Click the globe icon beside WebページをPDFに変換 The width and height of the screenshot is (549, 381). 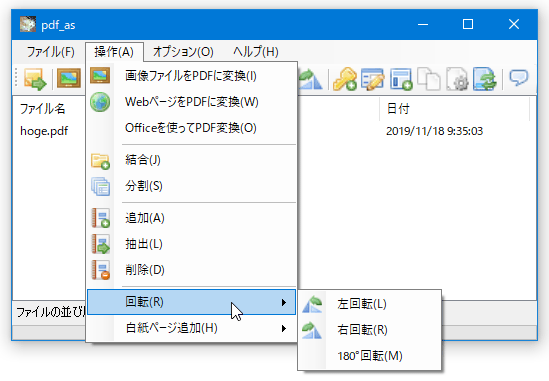tap(100, 102)
